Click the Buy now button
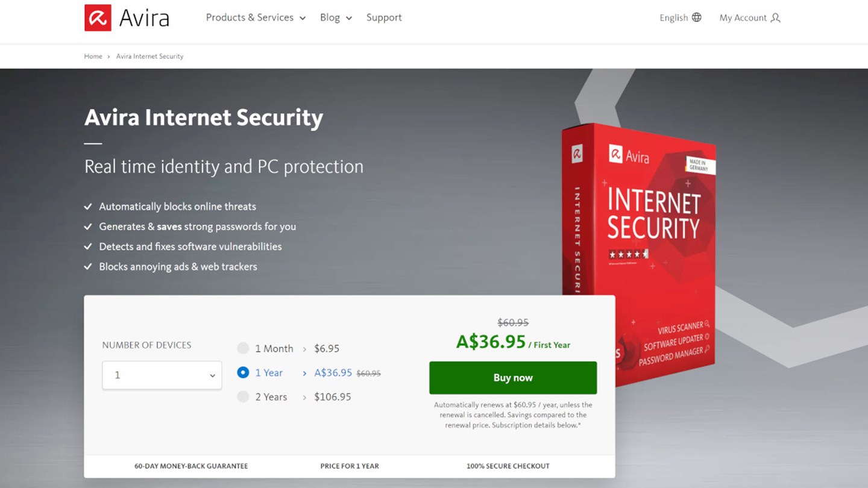This screenshot has width=868, height=488. (x=512, y=377)
